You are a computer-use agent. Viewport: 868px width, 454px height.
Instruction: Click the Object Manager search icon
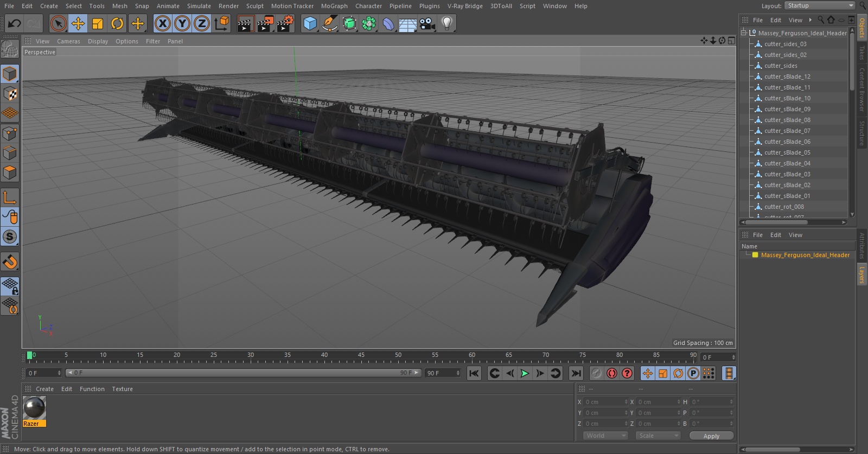point(821,20)
